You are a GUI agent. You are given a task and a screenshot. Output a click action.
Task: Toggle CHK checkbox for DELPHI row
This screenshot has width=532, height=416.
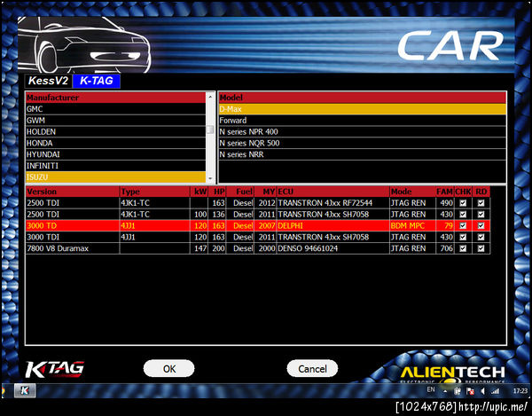pos(463,225)
